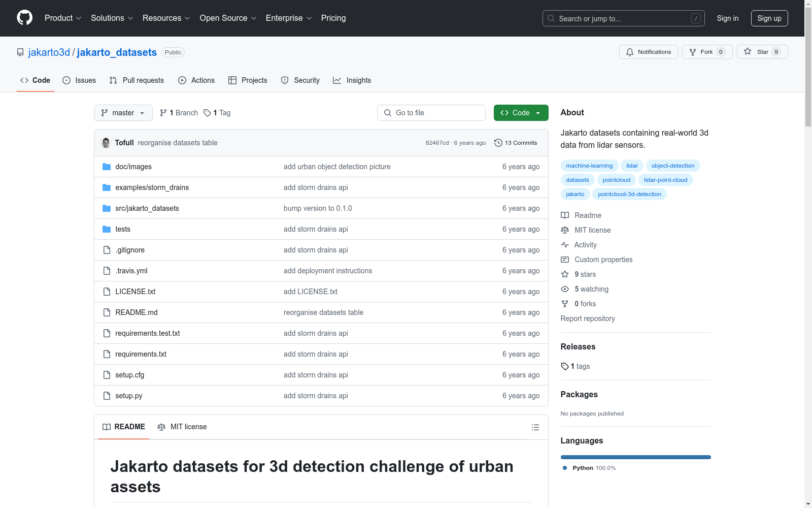812x508 pixels.
Task: Expand the Product menu
Action: pyautogui.click(x=63, y=18)
